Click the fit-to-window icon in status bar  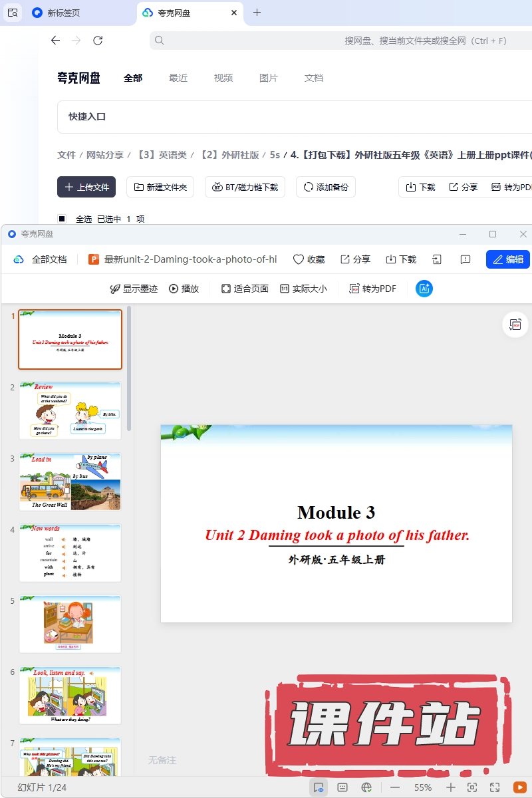click(472, 787)
